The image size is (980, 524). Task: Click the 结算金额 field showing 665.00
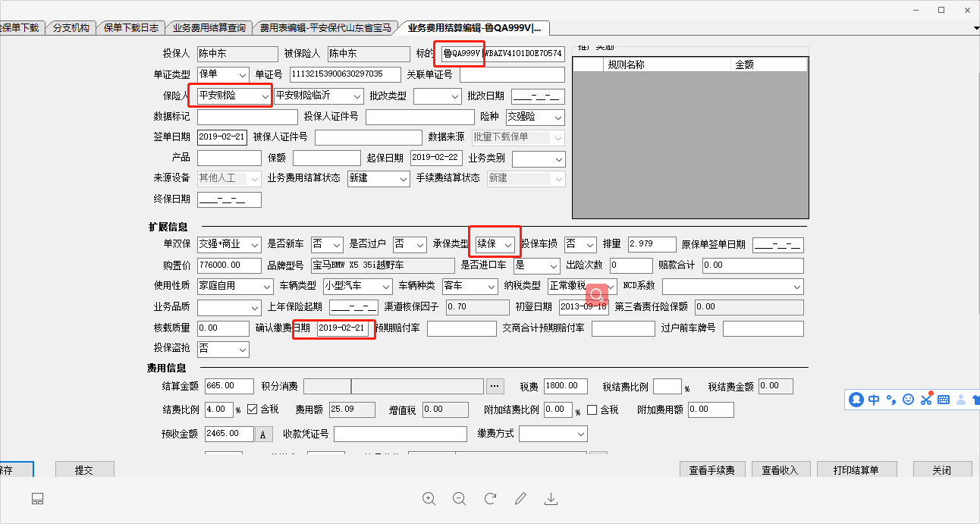(x=229, y=386)
